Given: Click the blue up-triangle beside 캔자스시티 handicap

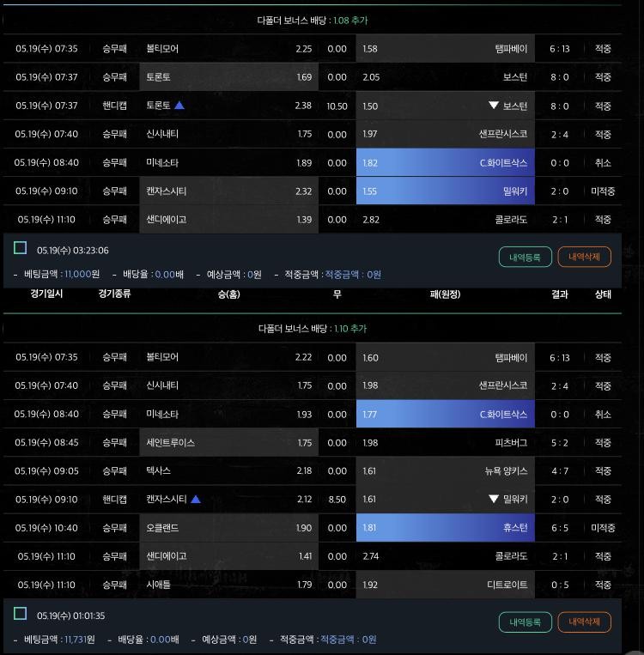Looking at the screenshot, I should 196,499.
